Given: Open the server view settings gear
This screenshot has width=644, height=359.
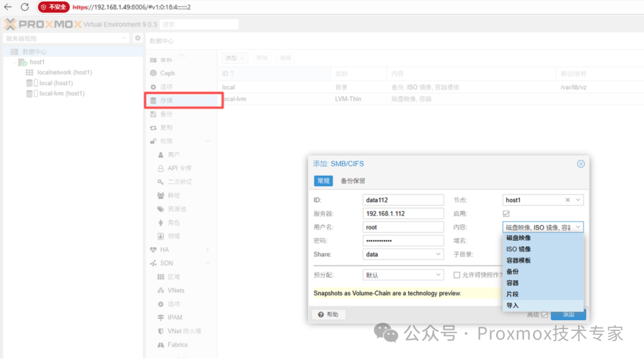Looking at the screenshot, I should tap(138, 38).
